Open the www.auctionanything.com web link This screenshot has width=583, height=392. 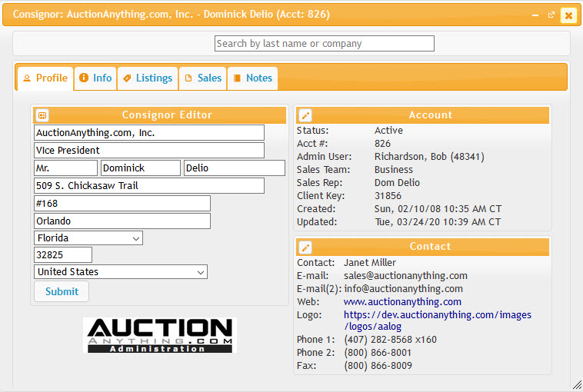(x=402, y=302)
